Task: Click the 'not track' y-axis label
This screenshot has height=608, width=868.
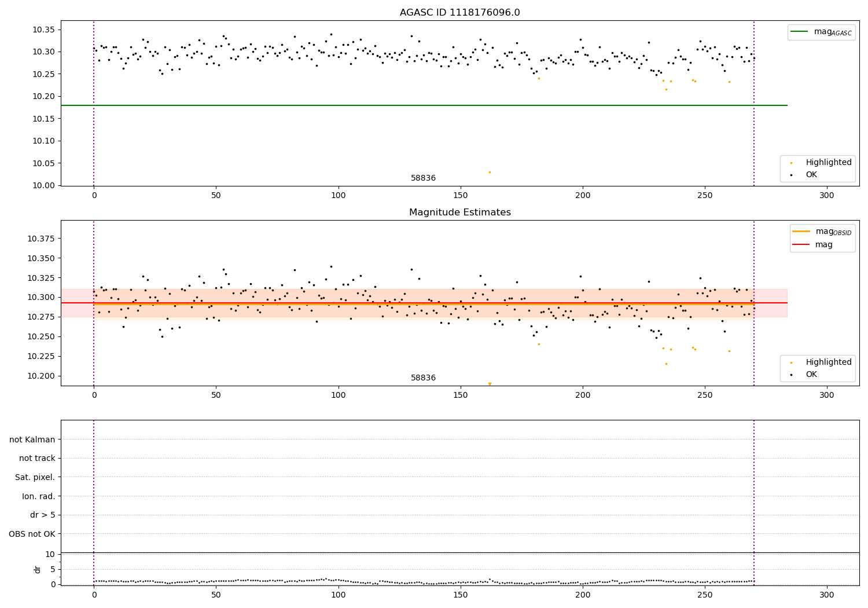Action: 37,459
